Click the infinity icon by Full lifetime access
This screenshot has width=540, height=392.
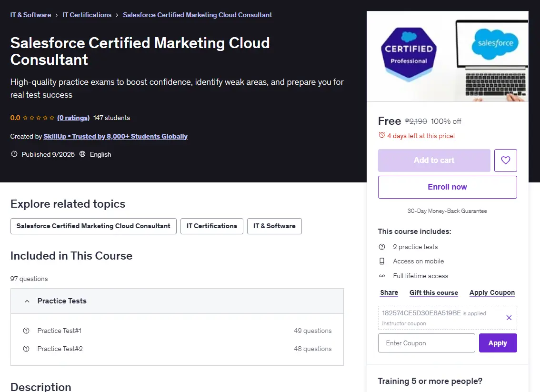pos(381,276)
